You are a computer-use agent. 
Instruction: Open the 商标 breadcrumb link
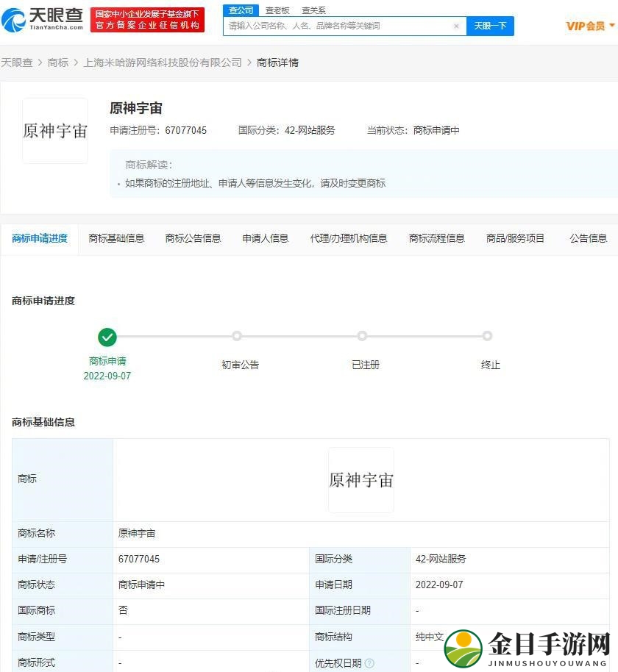click(58, 62)
